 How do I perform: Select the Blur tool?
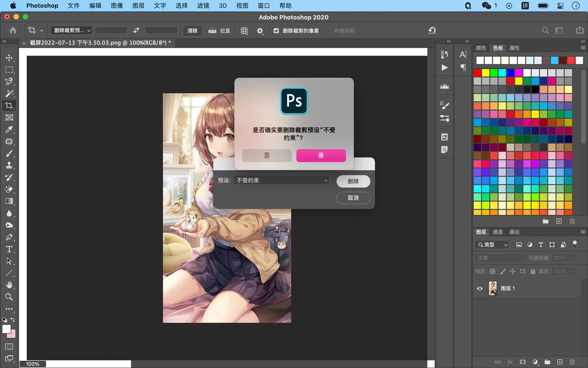click(x=9, y=213)
